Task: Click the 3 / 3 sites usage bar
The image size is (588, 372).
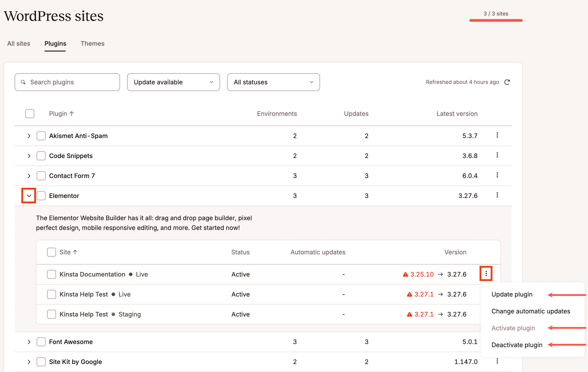Action: [x=496, y=20]
